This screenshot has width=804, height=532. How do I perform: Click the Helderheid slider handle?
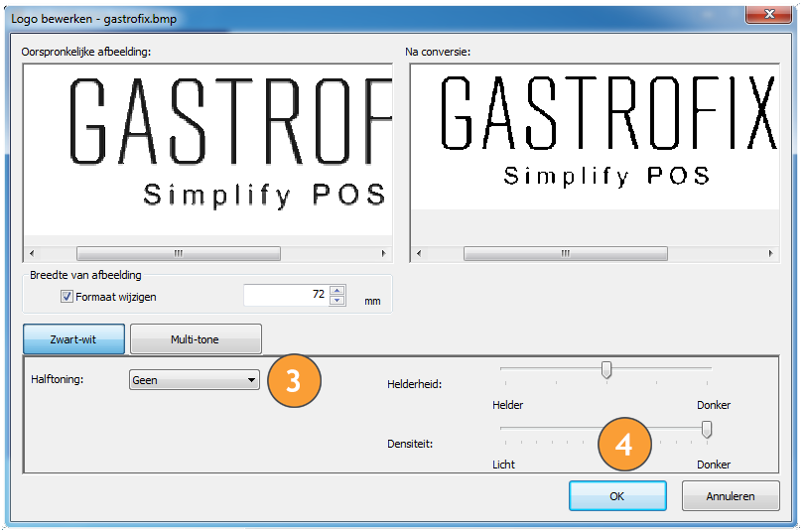(x=605, y=370)
